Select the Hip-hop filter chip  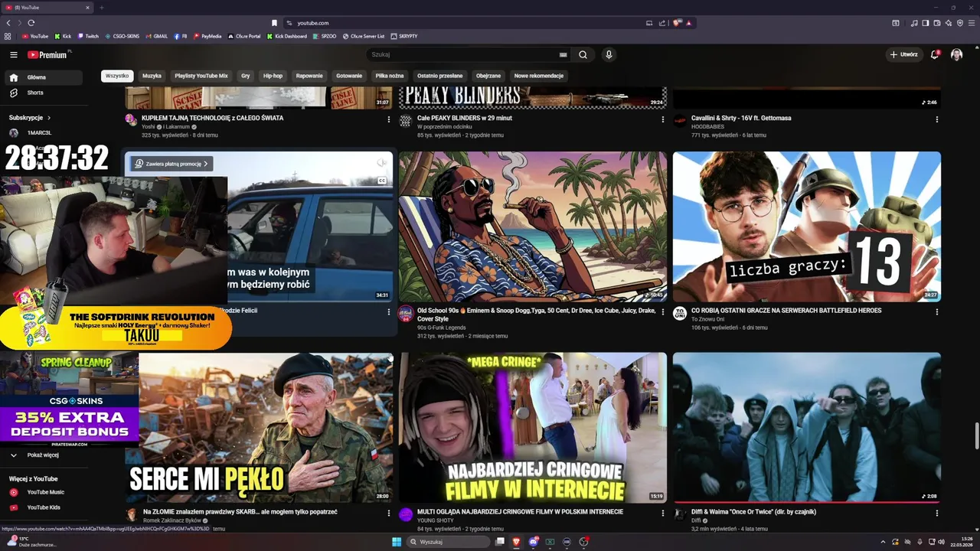coord(273,76)
